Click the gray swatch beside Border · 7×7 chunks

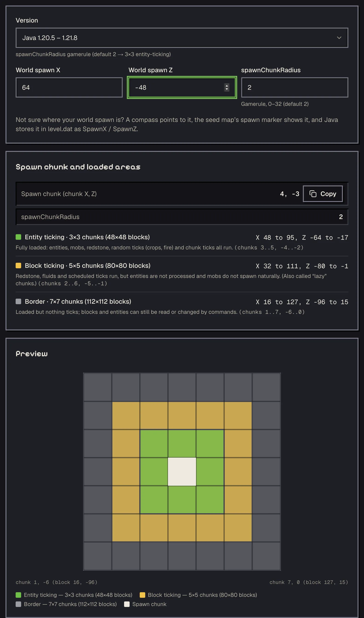pyautogui.click(x=18, y=301)
